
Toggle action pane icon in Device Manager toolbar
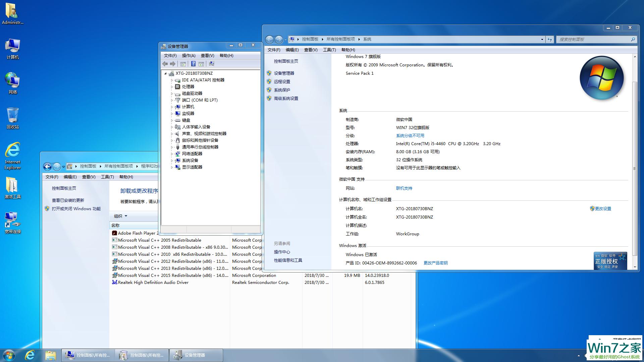click(201, 64)
